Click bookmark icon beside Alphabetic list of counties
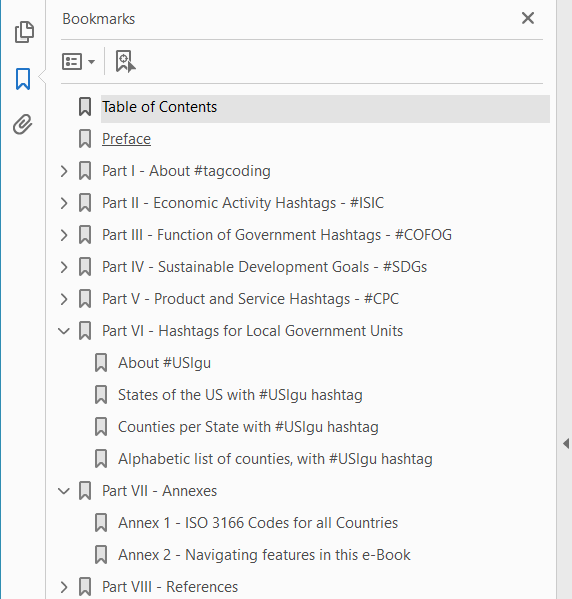This screenshot has height=599, width=572. coord(101,459)
